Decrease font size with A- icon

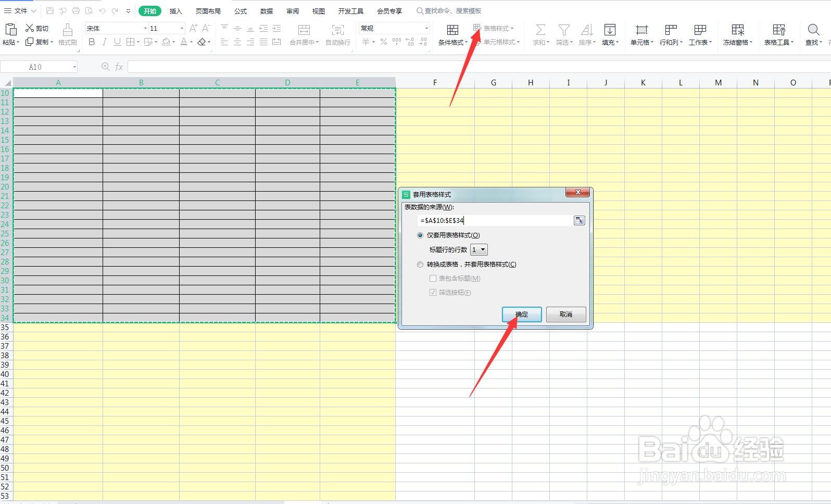pos(206,28)
